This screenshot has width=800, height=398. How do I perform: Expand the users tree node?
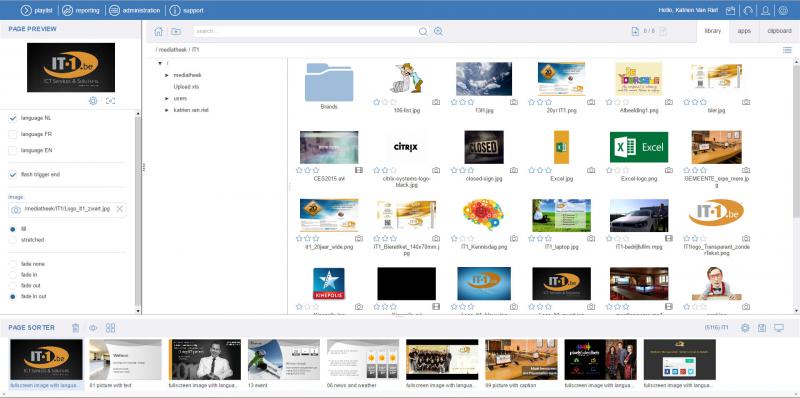click(x=166, y=98)
